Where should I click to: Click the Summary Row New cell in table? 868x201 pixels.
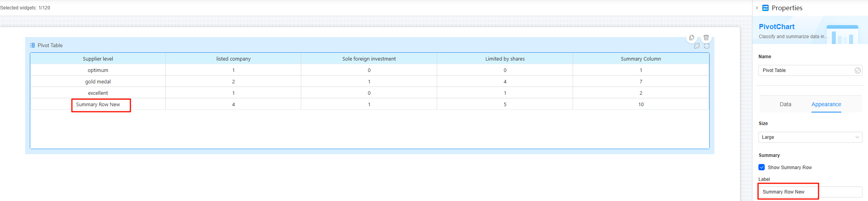[98, 104]
